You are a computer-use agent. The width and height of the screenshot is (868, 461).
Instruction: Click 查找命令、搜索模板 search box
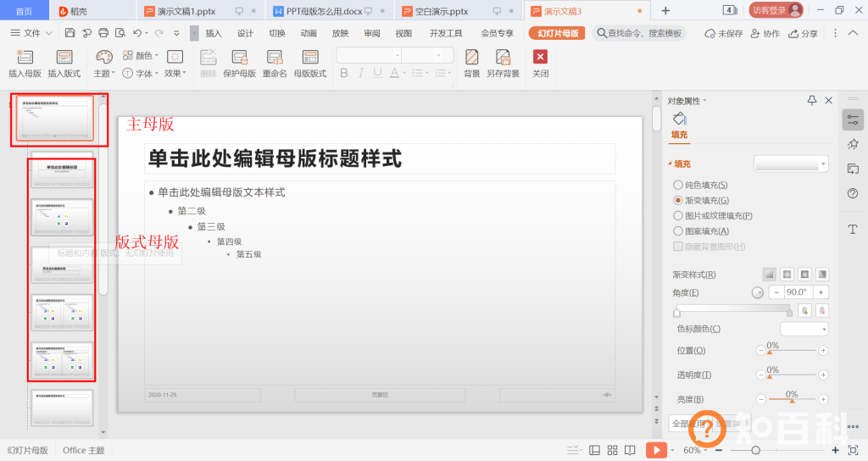click(639, 33)
